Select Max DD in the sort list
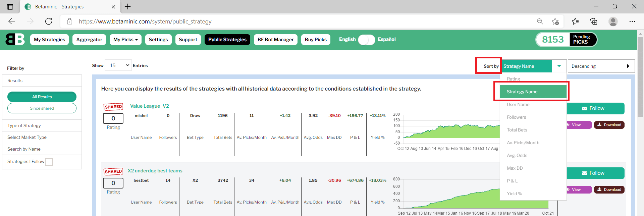The width and height of the screenshot is (644, 216). [533, 168]
